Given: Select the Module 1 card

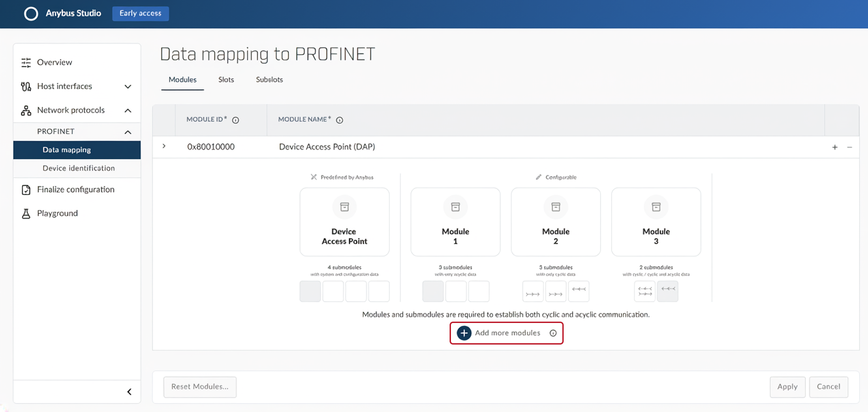Looking at the screenshot, I should (x=456, y=222).
